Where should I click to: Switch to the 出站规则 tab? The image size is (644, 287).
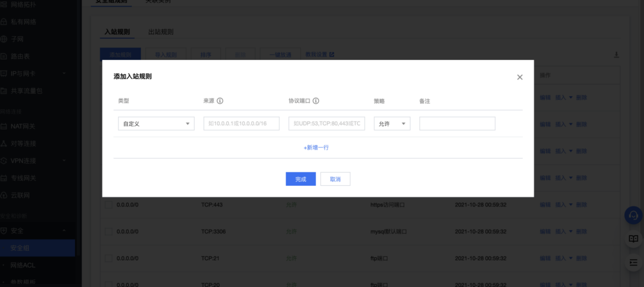click(x=161, y=32)
